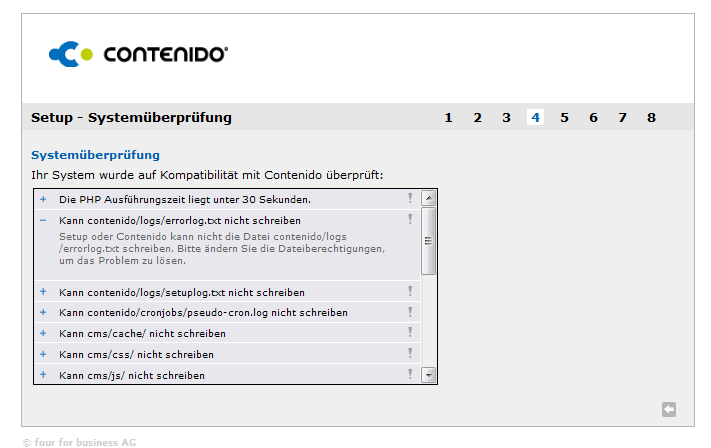
Task: Expand the cms/css/ warning row
Action: point(43,354)
